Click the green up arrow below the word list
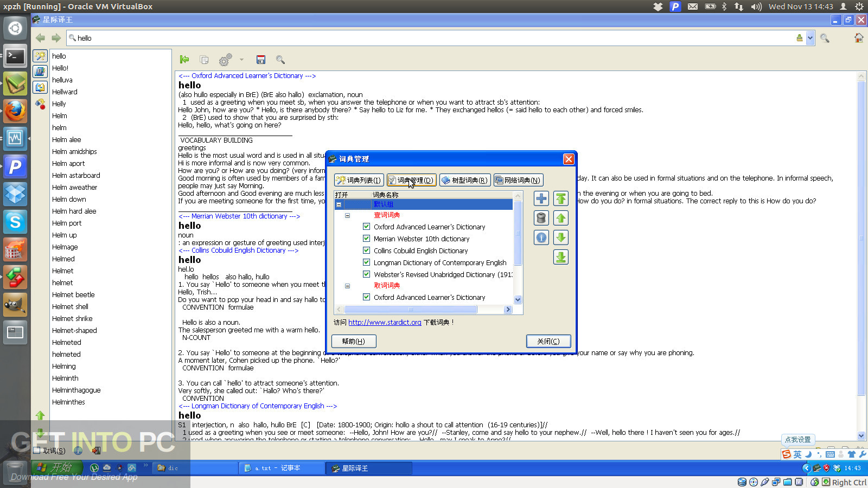The image size is (868, 488). point(40,415)
